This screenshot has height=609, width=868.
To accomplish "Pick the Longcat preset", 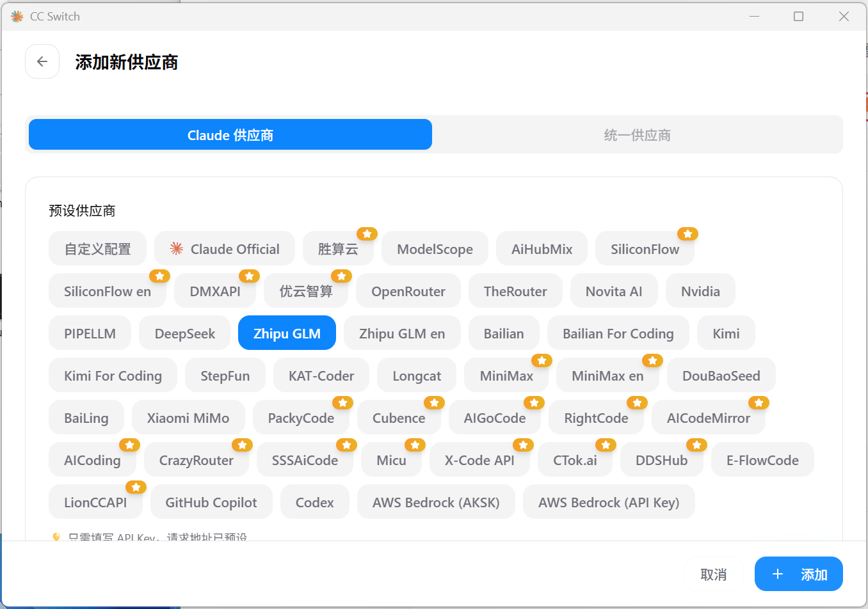I will pyautogui.click(x=417, y=375).
